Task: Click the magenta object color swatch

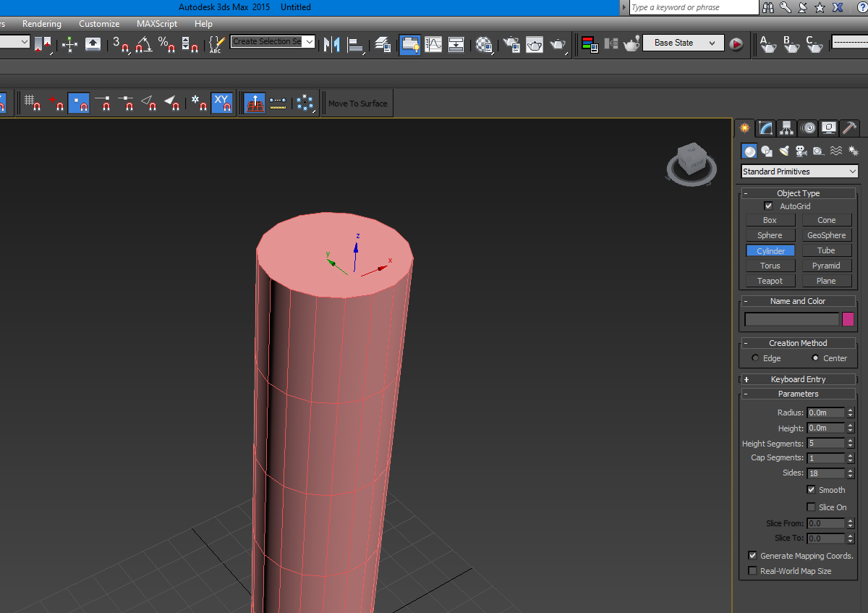Action: tap(848, 319)
